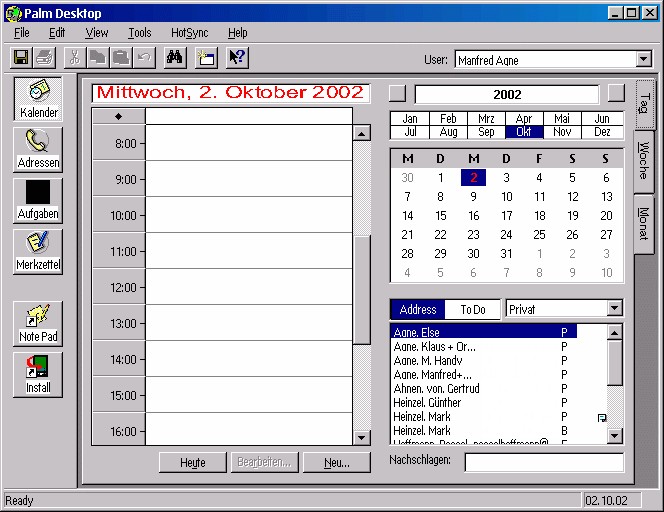Click the 10:00 time slot

tap(249, 215)
